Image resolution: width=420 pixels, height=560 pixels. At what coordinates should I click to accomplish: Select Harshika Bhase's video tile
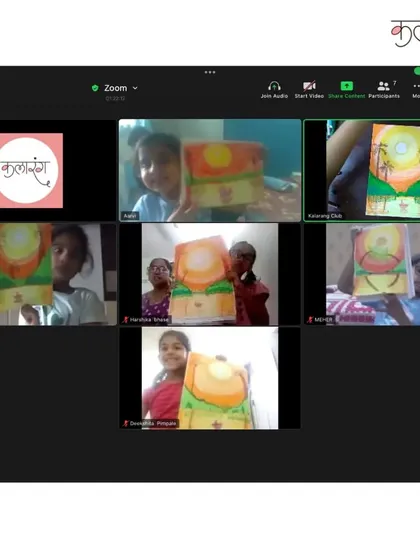210,274
